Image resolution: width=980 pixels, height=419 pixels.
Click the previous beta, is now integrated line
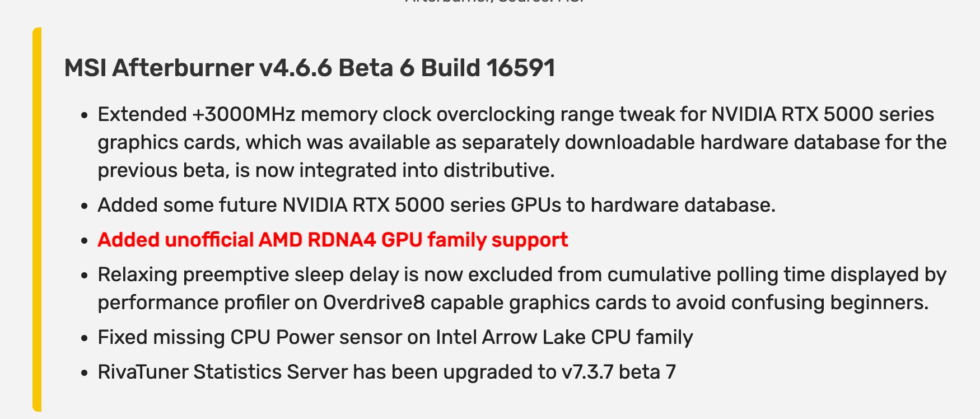coord(326,170)
